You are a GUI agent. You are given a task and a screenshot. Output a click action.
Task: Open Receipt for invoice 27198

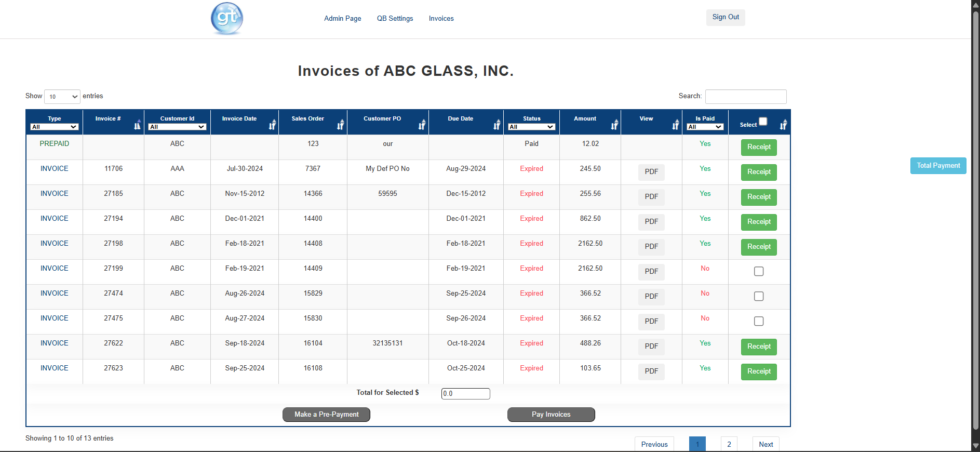click(x=759, y=247)
